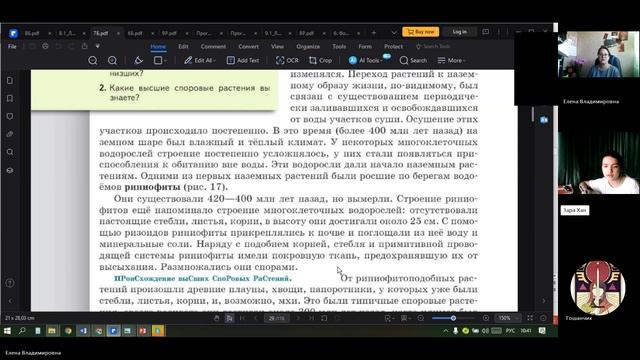Add a new document tab with plus
Viewport: 640px width, 360px height.
[x=373, y=33]
